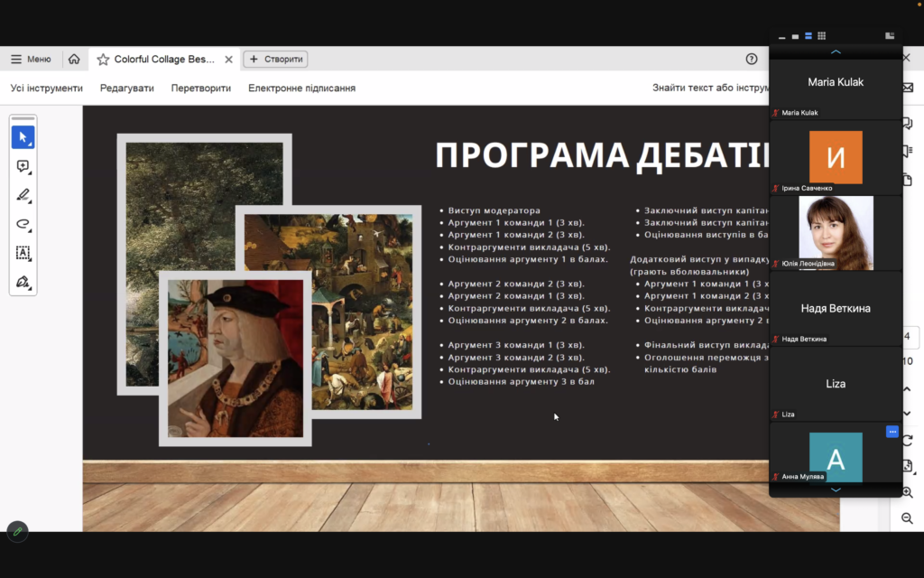Viewport: 924px width, 578px height.
Task: Click 'кількістю балів' text
Action: 680,369
